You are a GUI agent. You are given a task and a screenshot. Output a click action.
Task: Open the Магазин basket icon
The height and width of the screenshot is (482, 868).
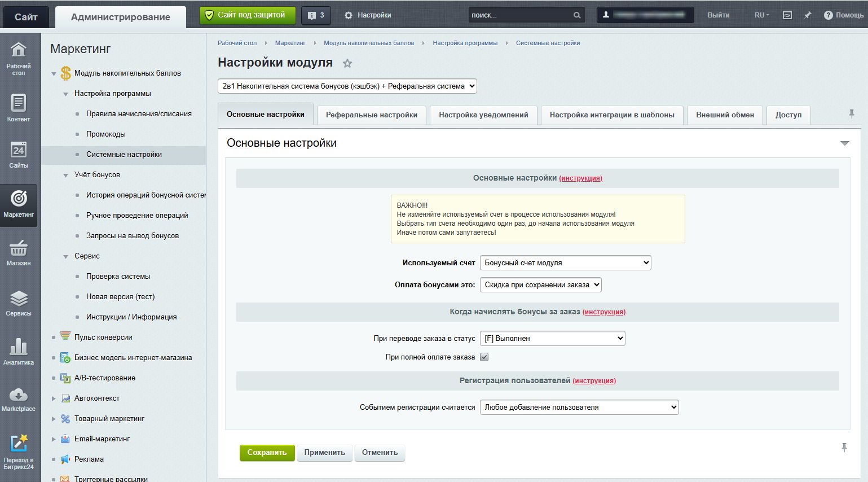coord(19,253)
